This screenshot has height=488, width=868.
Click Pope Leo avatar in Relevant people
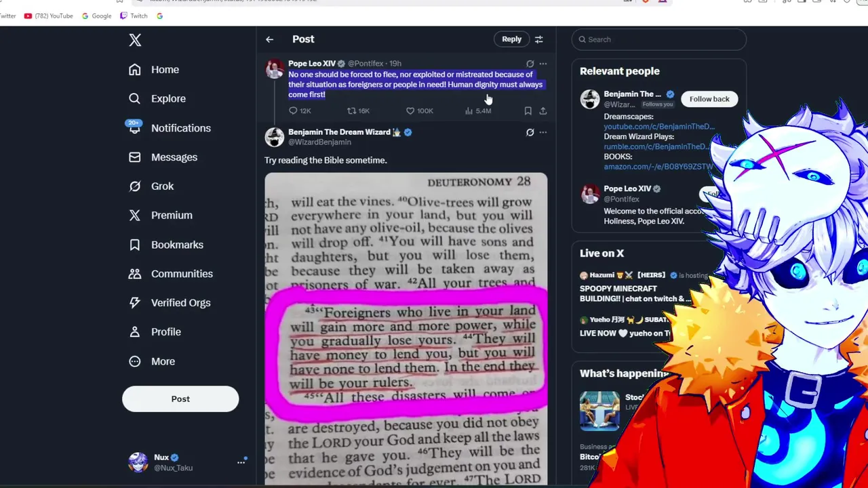(x=590, y=193)
